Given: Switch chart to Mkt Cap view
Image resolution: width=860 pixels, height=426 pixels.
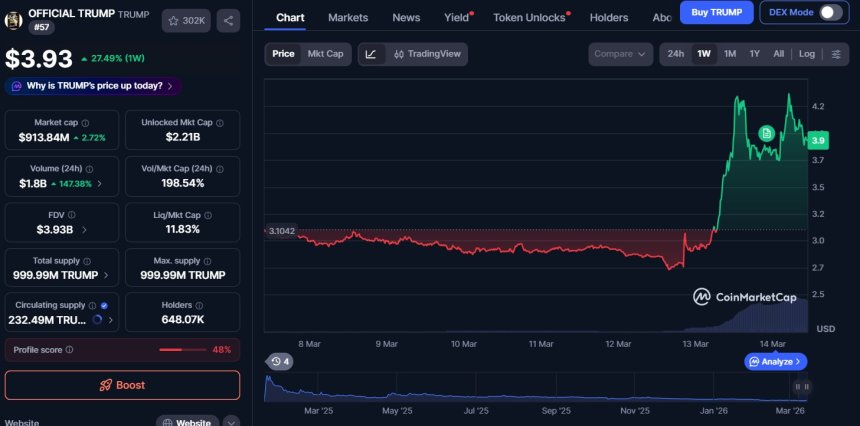Looking at the screenshot, I should pyautogui.click(x=325, y=54).
